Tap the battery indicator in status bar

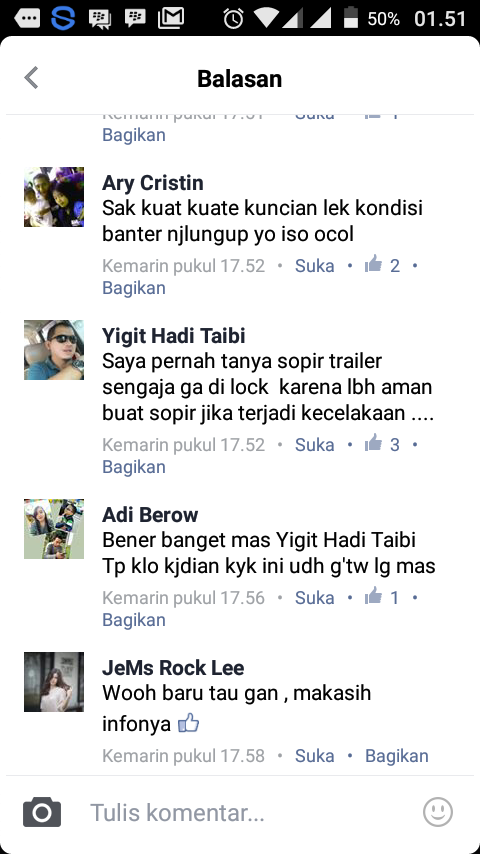351,18
